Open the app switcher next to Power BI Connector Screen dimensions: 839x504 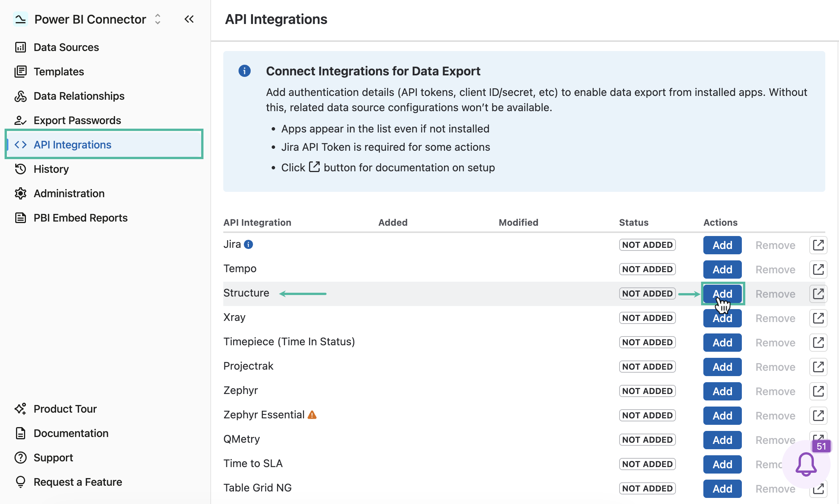pyautogui.click(x=158, y=19)
